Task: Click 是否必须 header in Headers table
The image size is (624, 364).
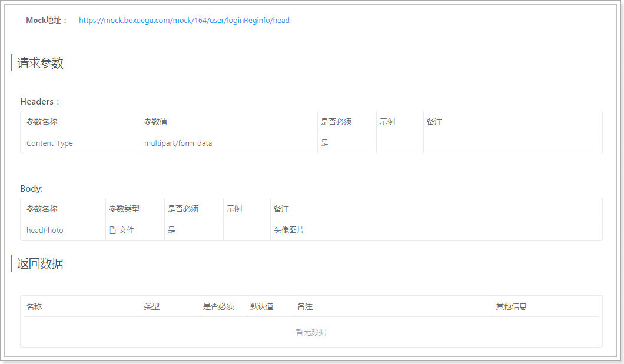Action: coord(336,122)
